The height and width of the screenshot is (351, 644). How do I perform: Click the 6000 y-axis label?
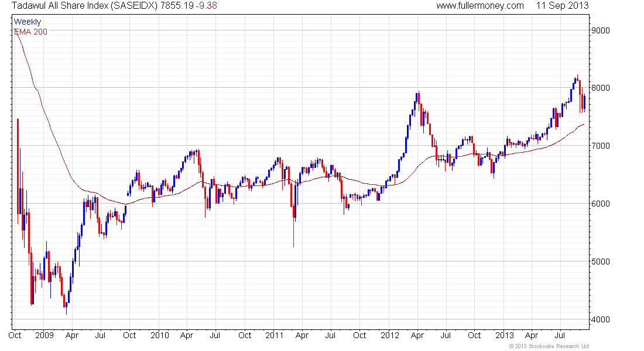(x=601, y=204)
